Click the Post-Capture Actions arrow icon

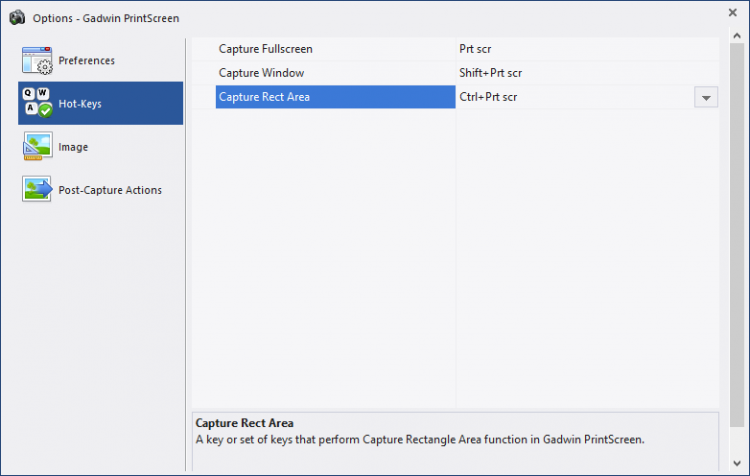pos(37,190)
